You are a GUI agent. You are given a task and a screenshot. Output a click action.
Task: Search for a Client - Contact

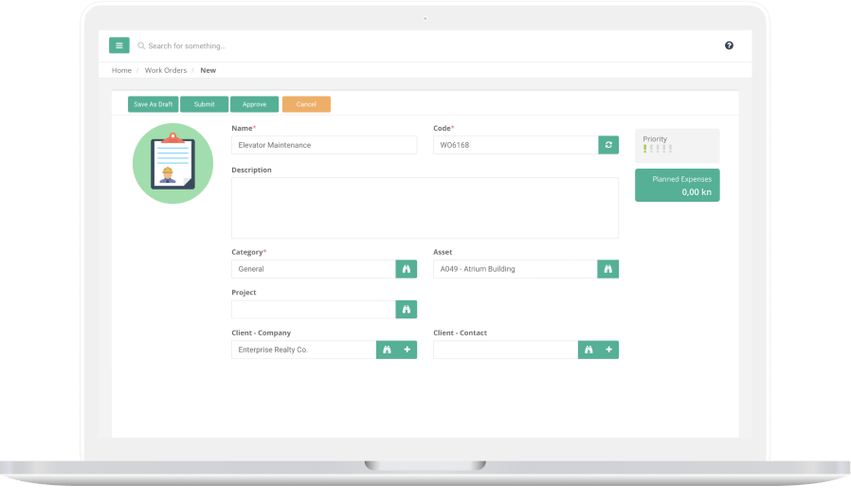(x=588, y=350)
